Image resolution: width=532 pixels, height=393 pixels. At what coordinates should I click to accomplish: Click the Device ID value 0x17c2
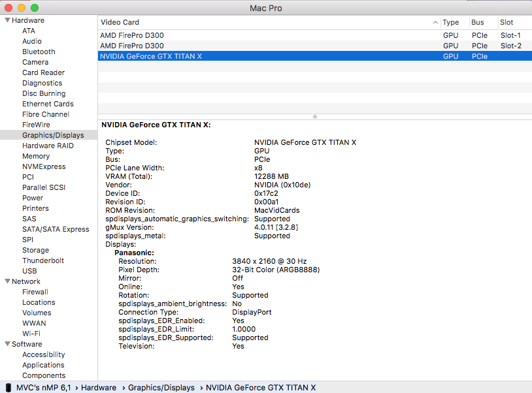[266, 193]
